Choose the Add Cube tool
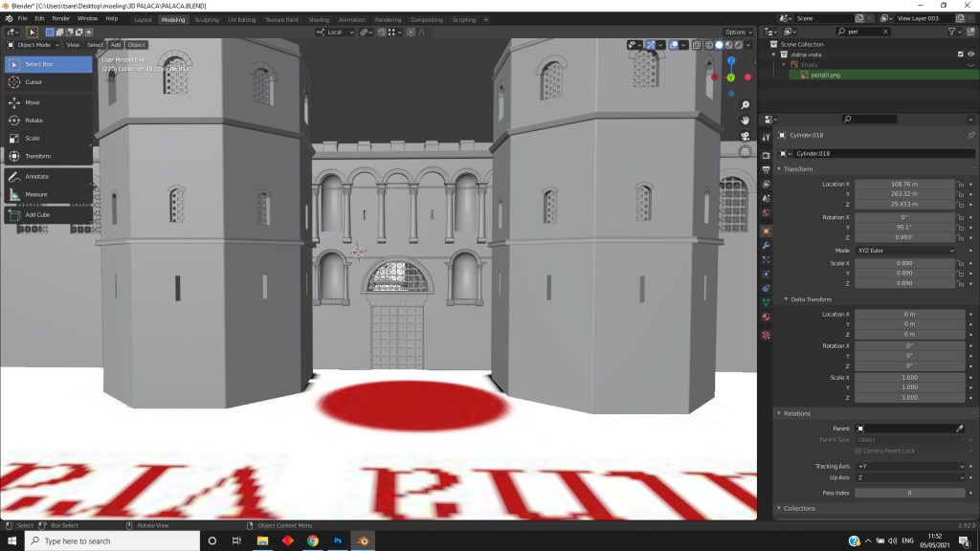Viewport: 980px width, 551px height. pyautogui.click(x=37, y=215)
